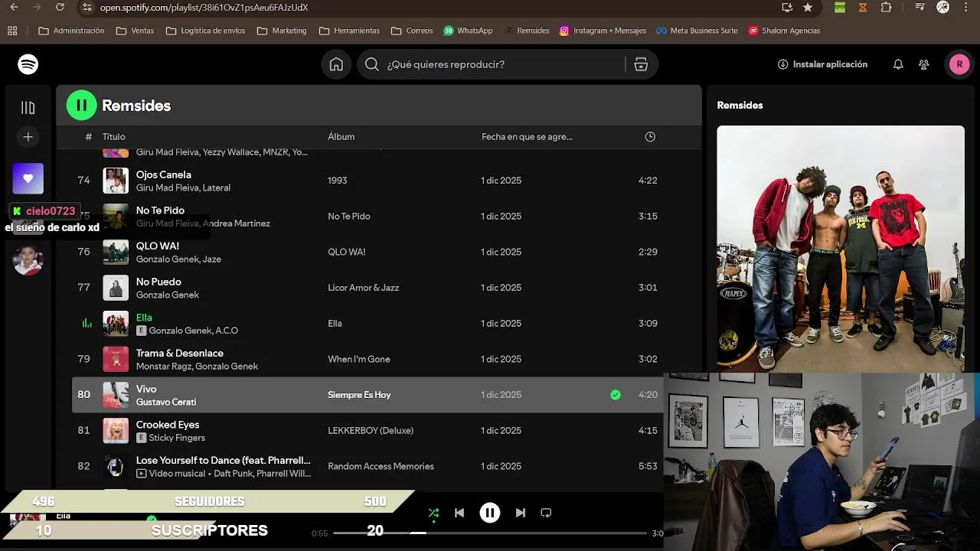Screen dimensions: 980x551
Task: Click the search magnifier icon
Action: pos(372,64)
